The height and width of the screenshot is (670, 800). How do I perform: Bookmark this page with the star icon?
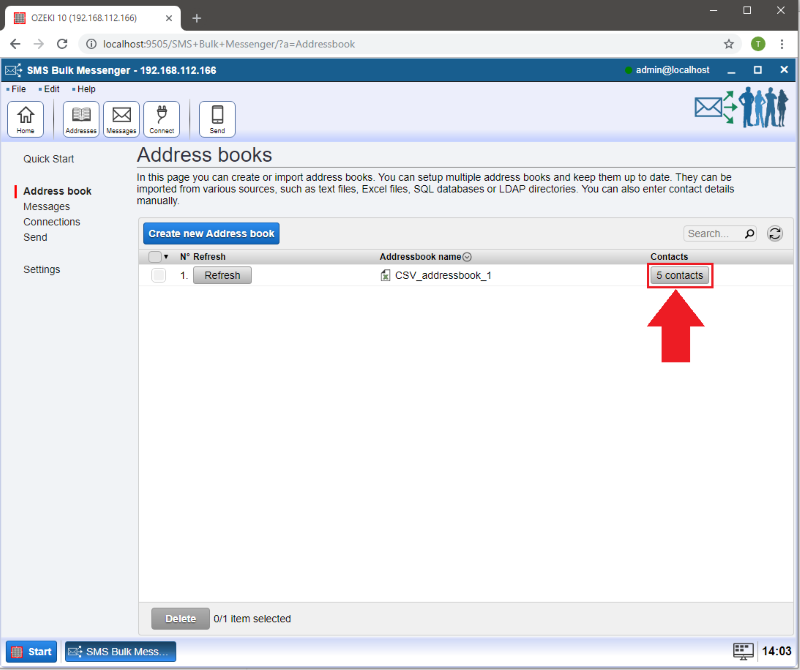pos(729,44)
